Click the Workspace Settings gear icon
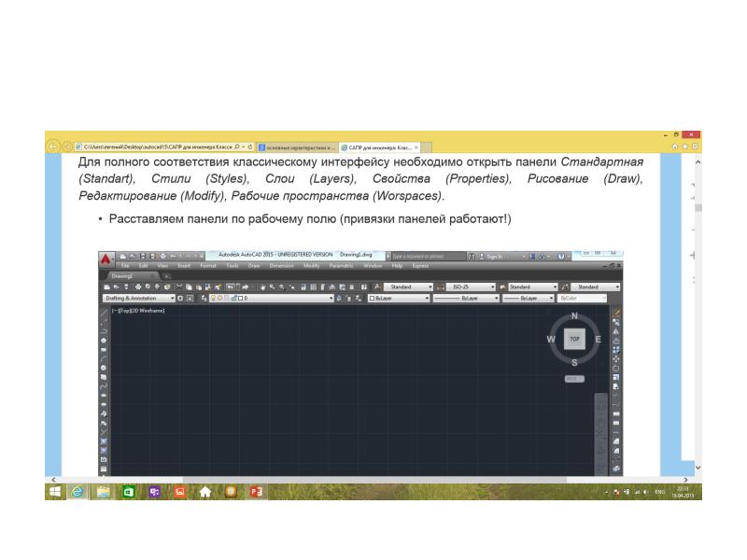This screenshot has width=747, height=560. tap(180, 299)
